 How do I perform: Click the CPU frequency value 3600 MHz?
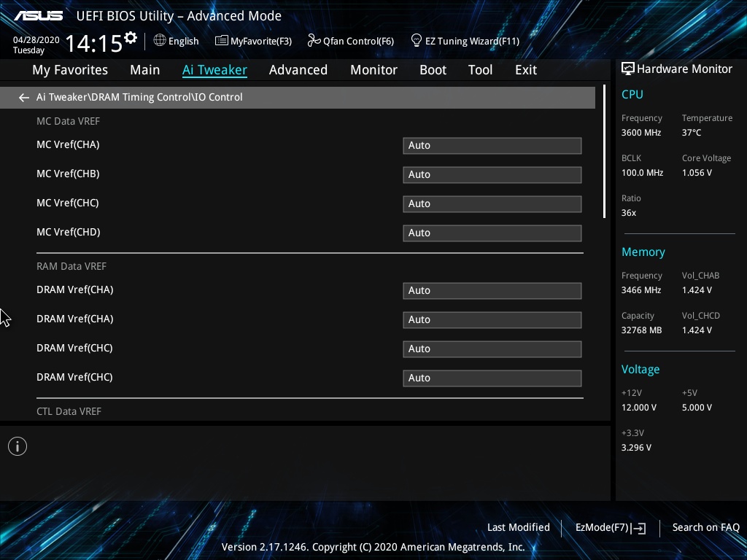[x=641, y=133]
